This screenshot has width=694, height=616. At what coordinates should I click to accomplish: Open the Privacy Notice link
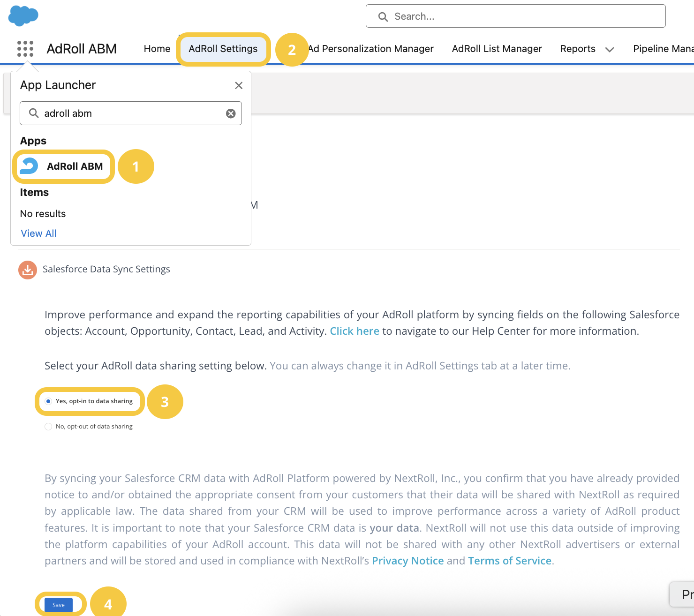pos(407,561)
